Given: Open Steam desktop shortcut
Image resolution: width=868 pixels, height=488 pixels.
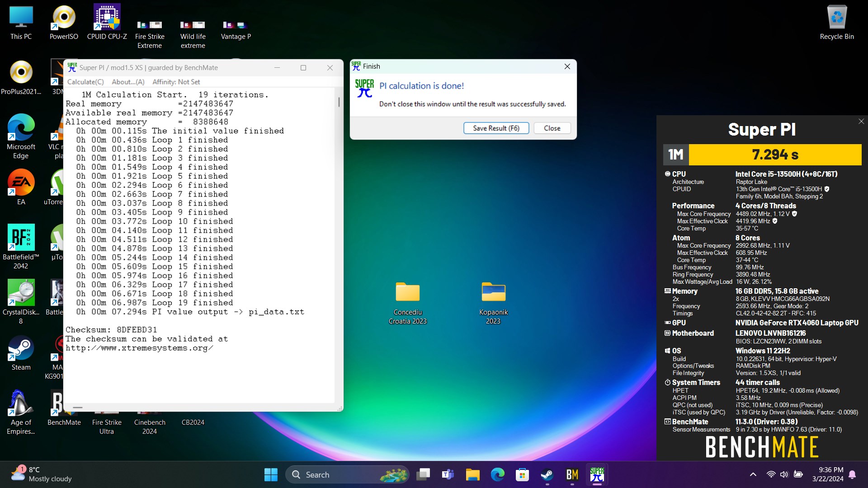Looking at the screenshot, I should coord(21,353).
